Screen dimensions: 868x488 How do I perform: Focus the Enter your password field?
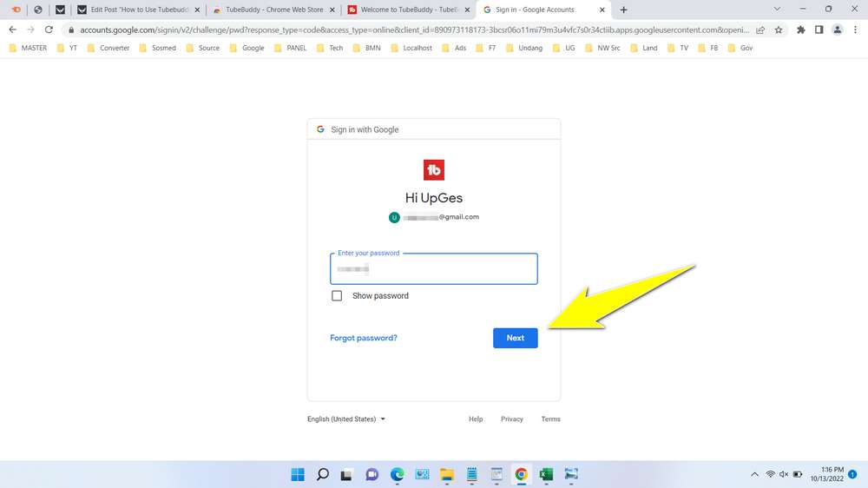(433, 269)
